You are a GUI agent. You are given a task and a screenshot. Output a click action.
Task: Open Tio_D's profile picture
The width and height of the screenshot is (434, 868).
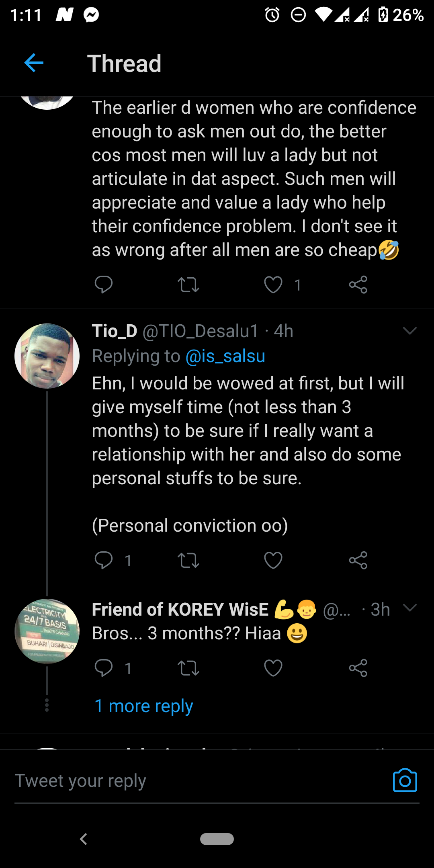pos(47,356)
